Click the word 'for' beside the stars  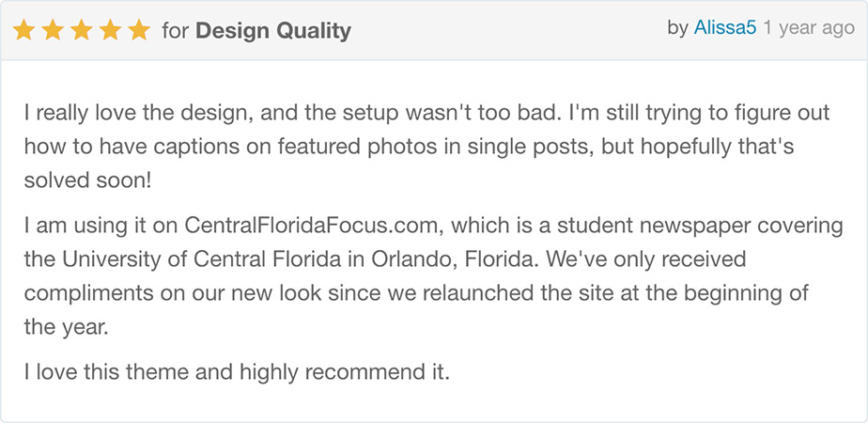pyautogui.click(x=176, y=31)
